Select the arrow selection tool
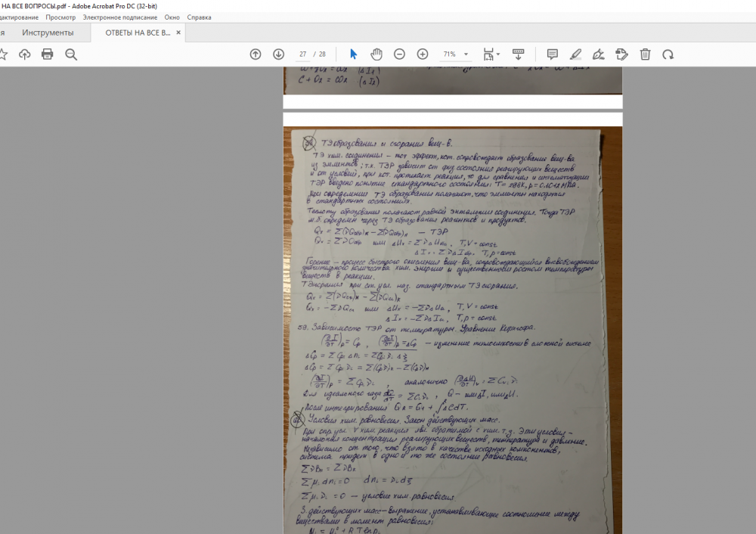Screen dimensions: 756x534 coord(353,54)
